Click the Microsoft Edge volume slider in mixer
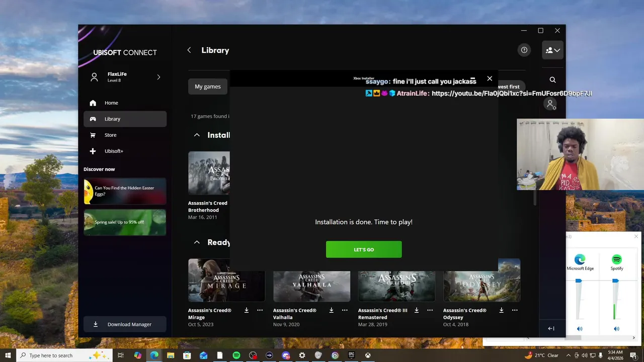644x362 pixels. tap(579, 281)
